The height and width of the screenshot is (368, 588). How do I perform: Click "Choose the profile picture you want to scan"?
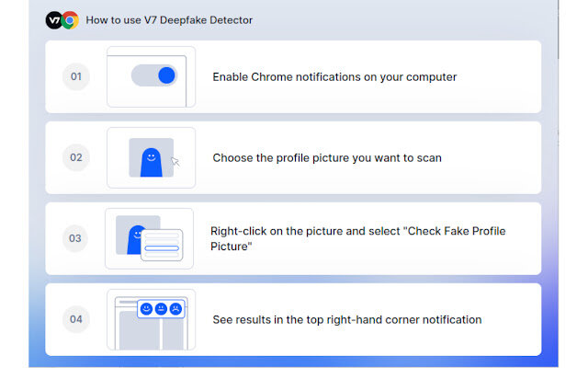pyautogui.click(x=327, y=157)
